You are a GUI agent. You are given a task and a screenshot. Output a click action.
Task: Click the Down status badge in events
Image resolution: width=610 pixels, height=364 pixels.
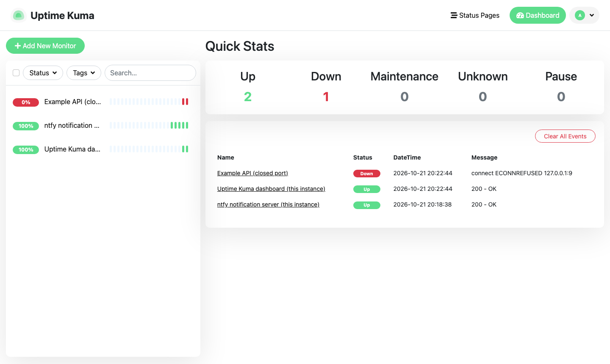click(x=367, y=174)
